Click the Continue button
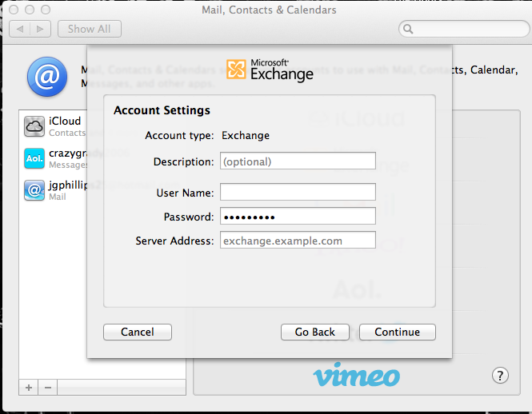 pyautogui.click(x=398, y=332)
